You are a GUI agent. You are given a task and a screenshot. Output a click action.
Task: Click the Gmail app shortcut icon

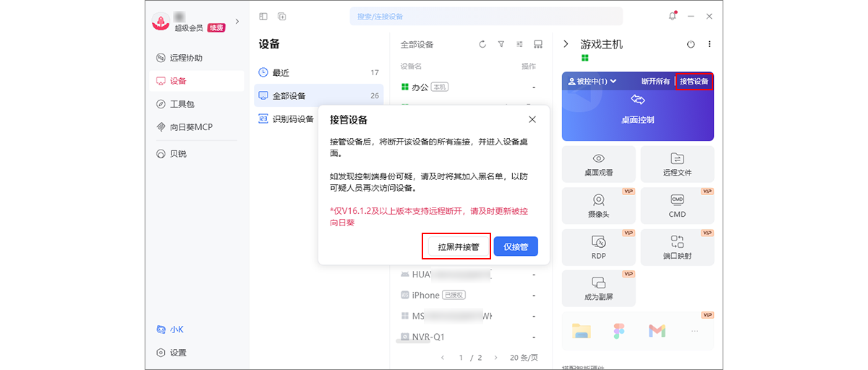coord(657,331)
